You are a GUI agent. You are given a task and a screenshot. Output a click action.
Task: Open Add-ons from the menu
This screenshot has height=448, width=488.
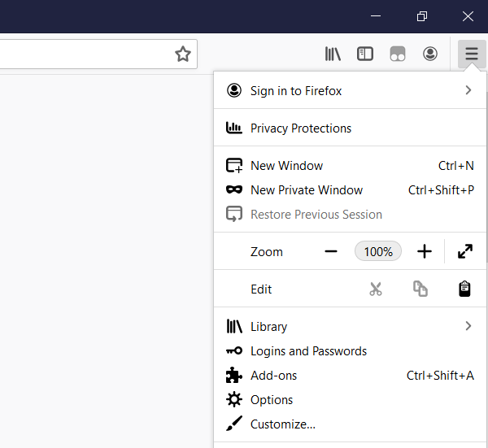click(350, 375)
